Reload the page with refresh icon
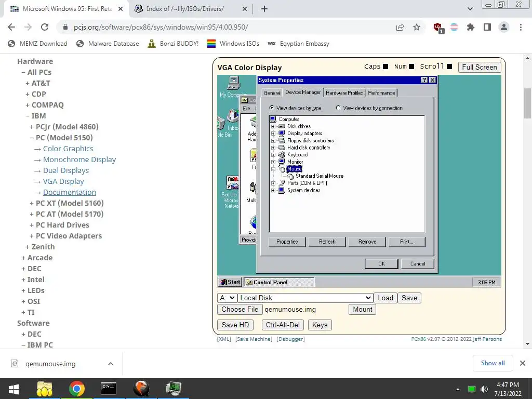532x399 pixels. (45, 27)
